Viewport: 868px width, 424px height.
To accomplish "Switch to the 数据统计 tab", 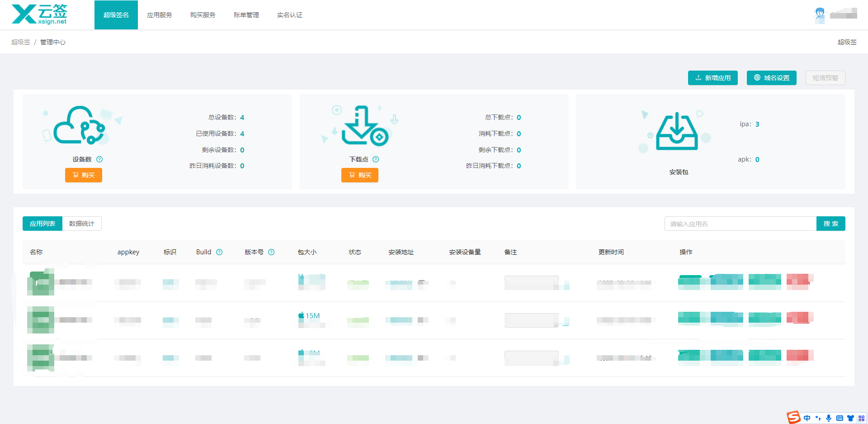I will click(x=81, y=223).
